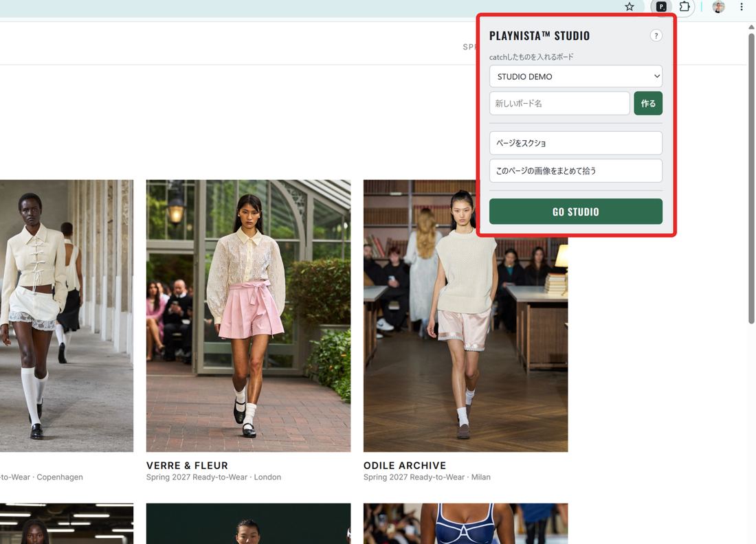The height and width of the screenshot is (544, 756).
Task: Open the blue swimsuit runway photo in bottom row
Action: (x=465, y=524)
